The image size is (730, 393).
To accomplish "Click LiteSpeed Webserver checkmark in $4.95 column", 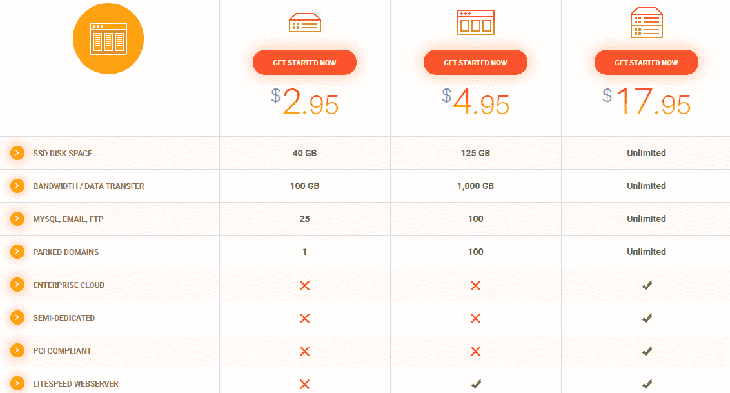I will (x=475, y=384).
